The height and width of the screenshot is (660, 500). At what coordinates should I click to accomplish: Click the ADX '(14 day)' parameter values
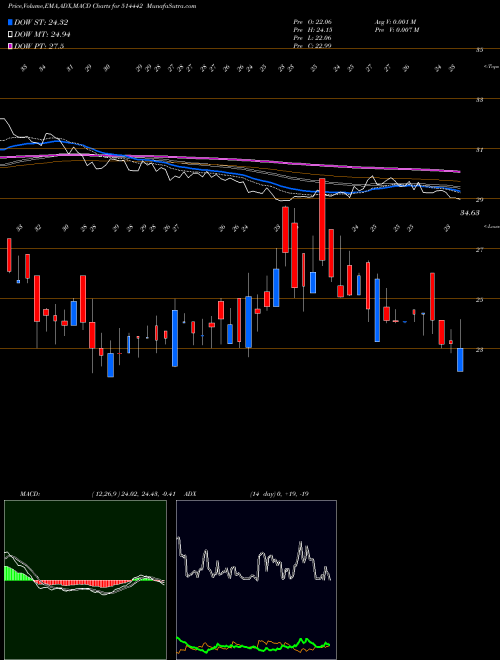pos(279,494)
